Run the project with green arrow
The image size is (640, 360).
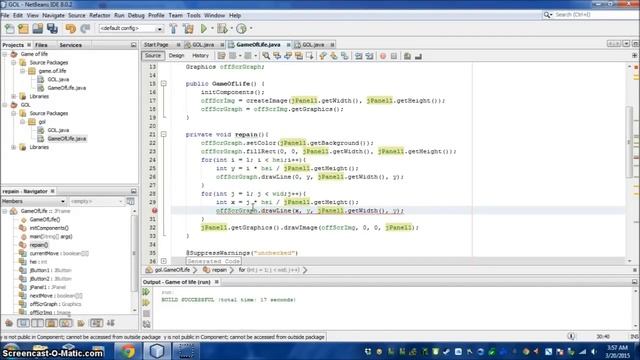(x=204, y=29)
